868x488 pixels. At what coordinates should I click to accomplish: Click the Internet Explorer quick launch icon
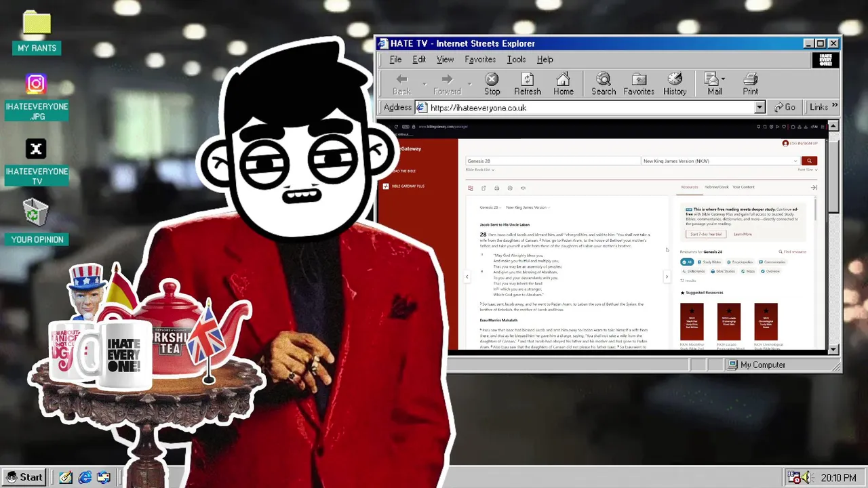coord(85,477)
